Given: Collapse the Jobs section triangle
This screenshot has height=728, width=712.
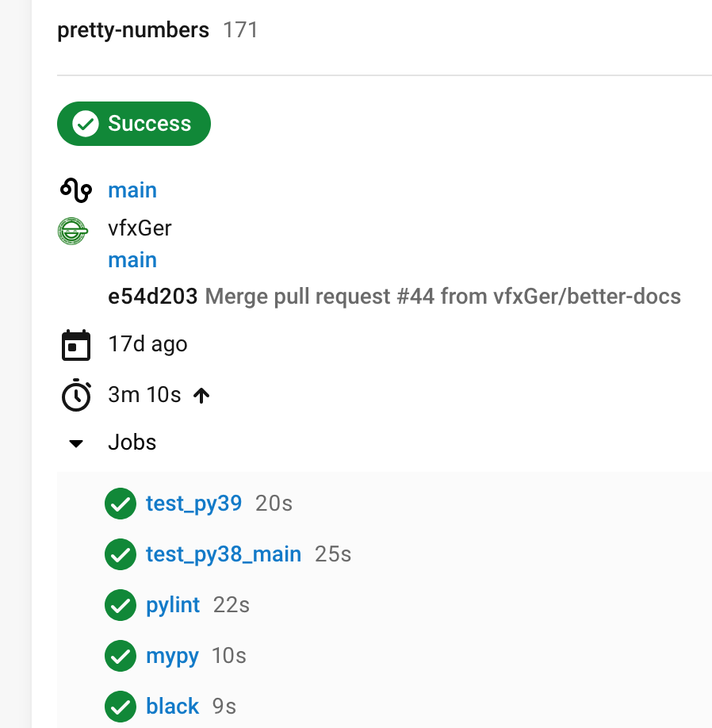Looking at the screenshot, I should pyautogui.click(x=76, y=443).
